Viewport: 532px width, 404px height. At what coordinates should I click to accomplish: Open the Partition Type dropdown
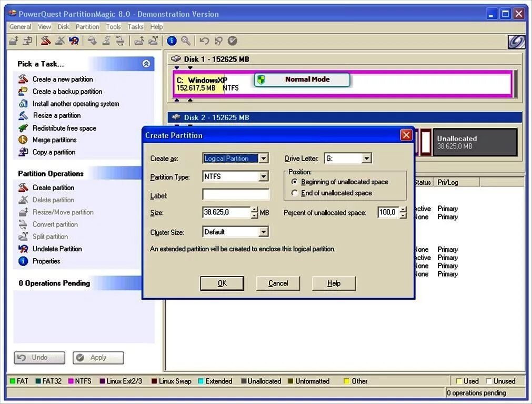point(263,176)
